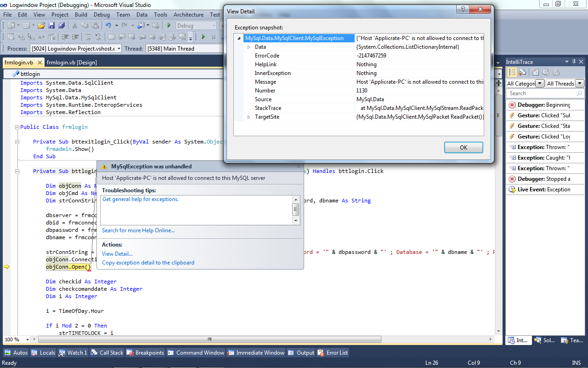
Task: Toggle IntelliTrace calls view button
Action: pyautogui.click(x=522, y=72)
